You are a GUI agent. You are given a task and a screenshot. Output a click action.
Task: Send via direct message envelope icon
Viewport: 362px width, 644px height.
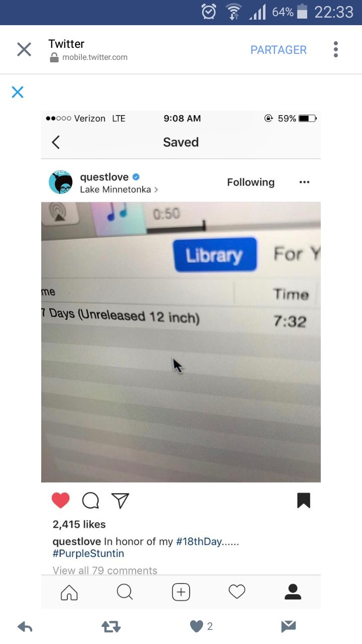click(x=288, y=626)
